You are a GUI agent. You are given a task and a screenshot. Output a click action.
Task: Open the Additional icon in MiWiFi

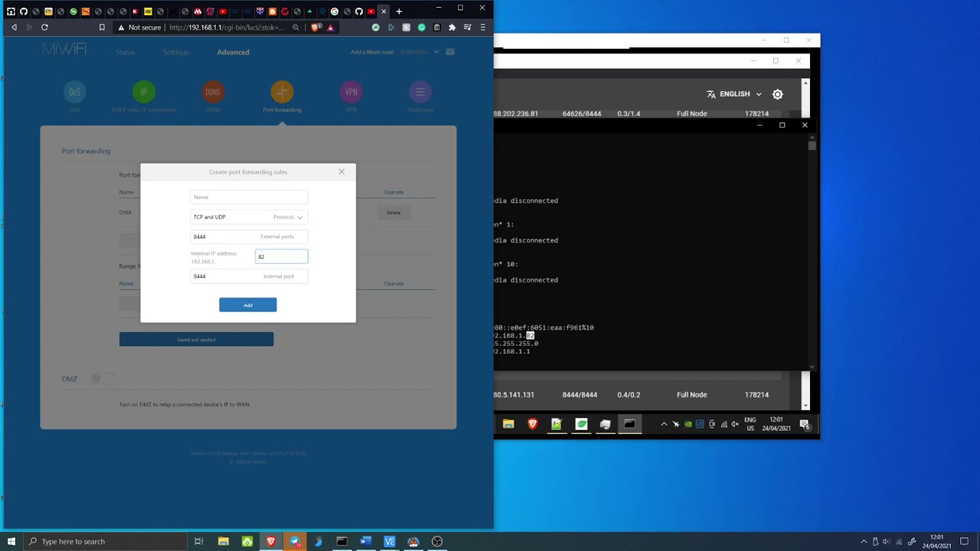[x=420, y=92]
